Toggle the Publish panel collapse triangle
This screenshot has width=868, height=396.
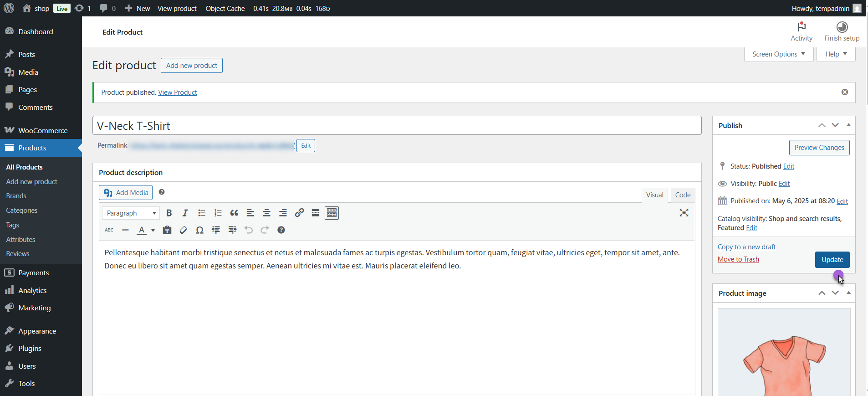[848, 125]
